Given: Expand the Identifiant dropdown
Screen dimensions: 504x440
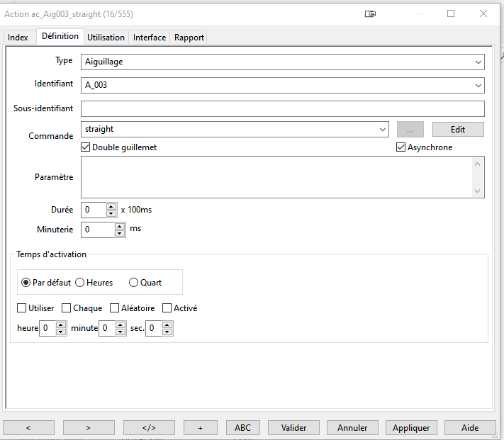Looking at the screenshot, I should pos(478,86).
